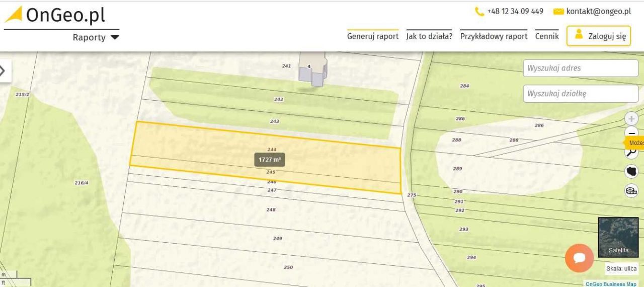Select parcel 249 on the map
Image resolution: width=644 pixels, height=287 pixels.
(x=277, y=238)
